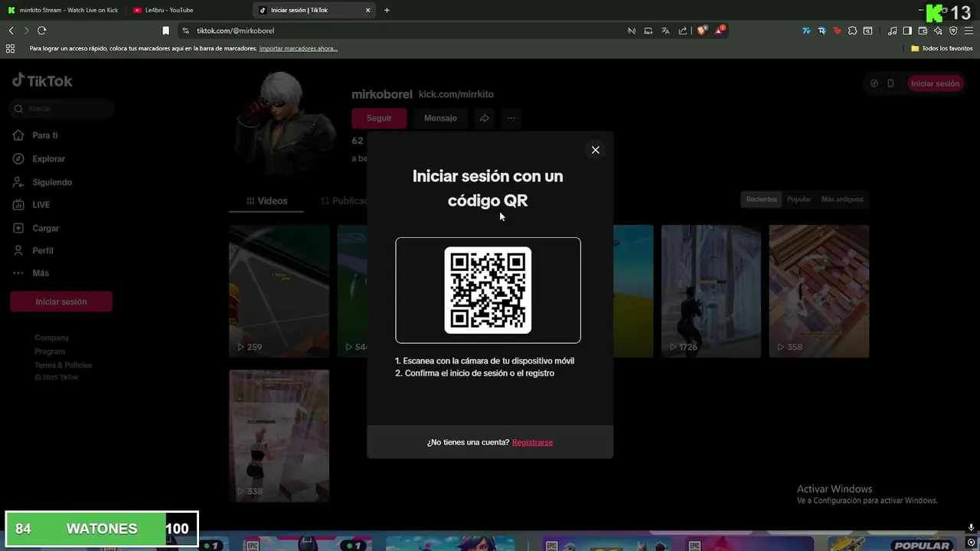Sort videos by Recientes
Viewport: 980px width, 551px height.
click(761, 199)
